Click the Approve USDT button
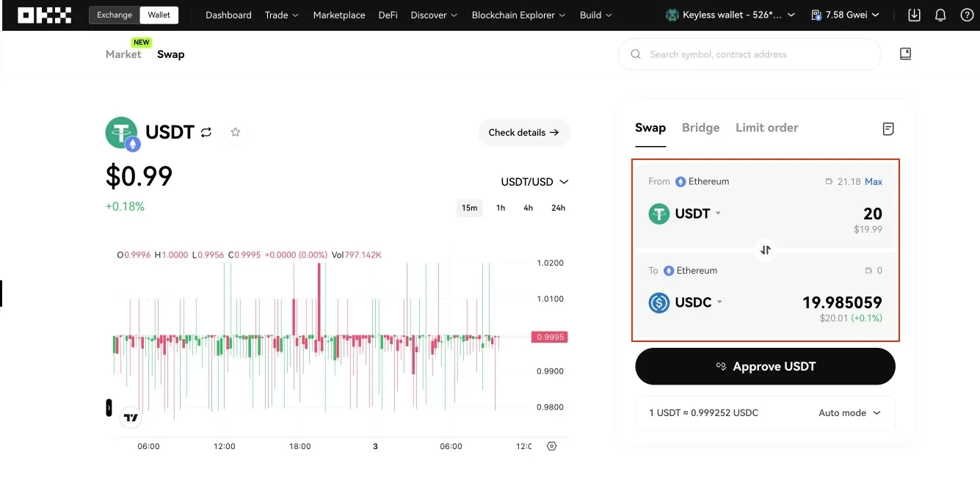980x499 pixels. 765,366
